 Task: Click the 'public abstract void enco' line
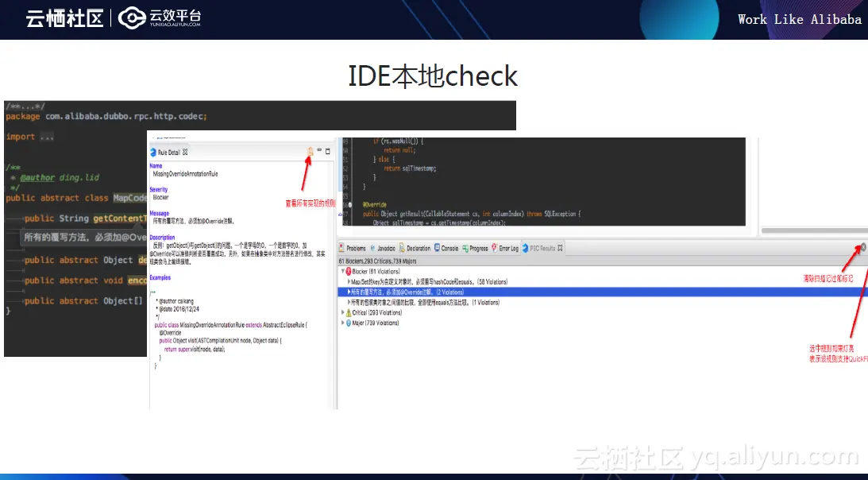click(86, 281)
